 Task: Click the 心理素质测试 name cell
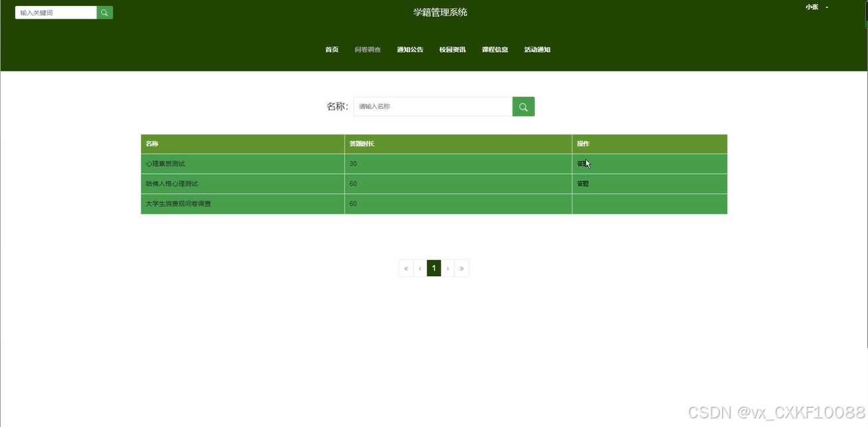click(x=243, y=164)
